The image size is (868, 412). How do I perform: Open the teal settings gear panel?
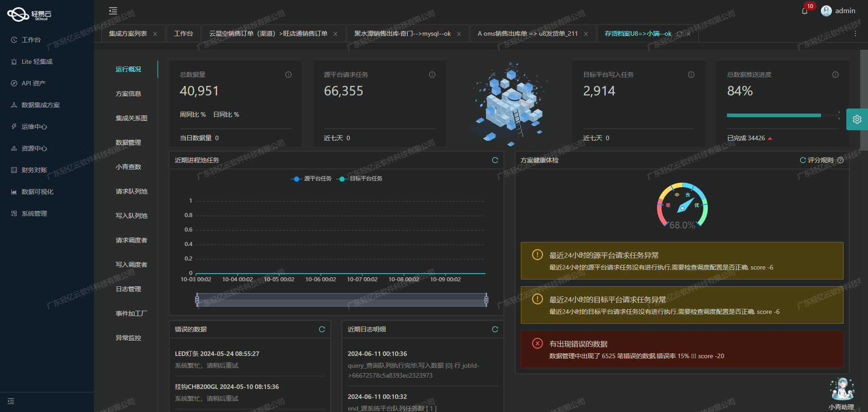click(x=857, y=119)
